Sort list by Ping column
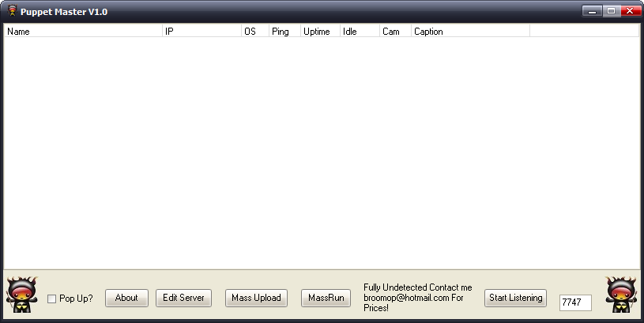This screenshot has height=323, width=644. (284, 32)
